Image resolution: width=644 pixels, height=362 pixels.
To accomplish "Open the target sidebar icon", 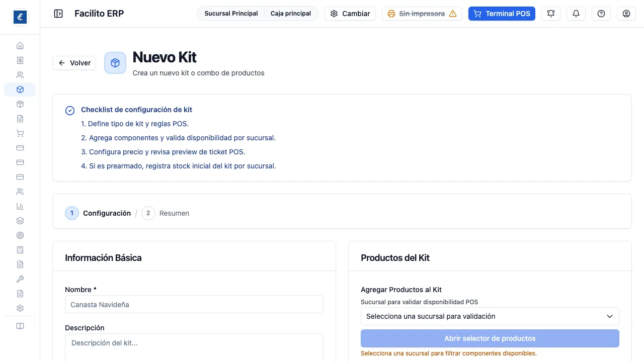I will (x=20, y=235).
